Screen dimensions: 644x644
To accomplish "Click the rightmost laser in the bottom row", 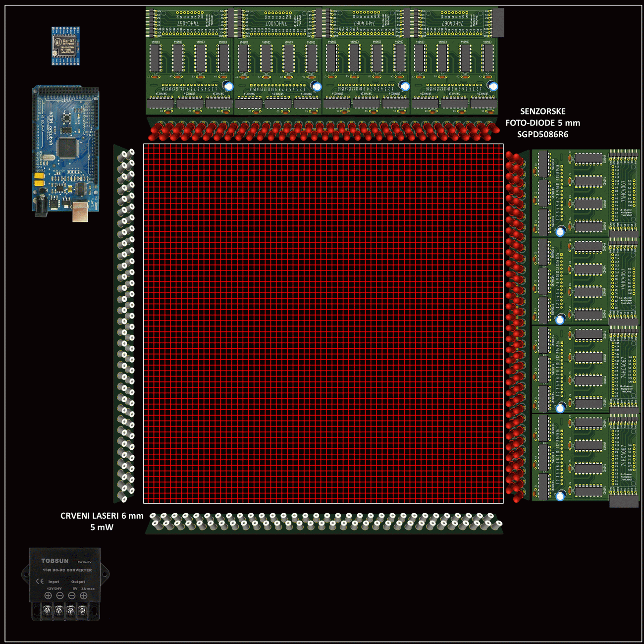I will click(x=496, y=523).
